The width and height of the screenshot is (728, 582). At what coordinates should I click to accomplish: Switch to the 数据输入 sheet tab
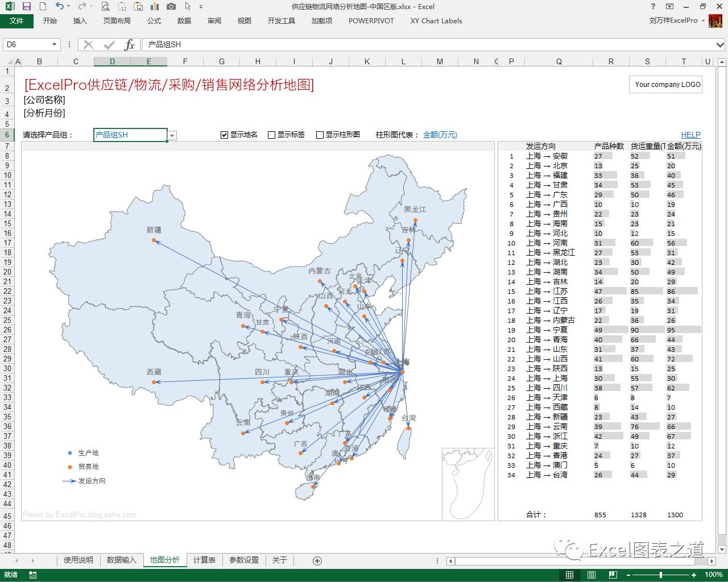tap(122, 560)
